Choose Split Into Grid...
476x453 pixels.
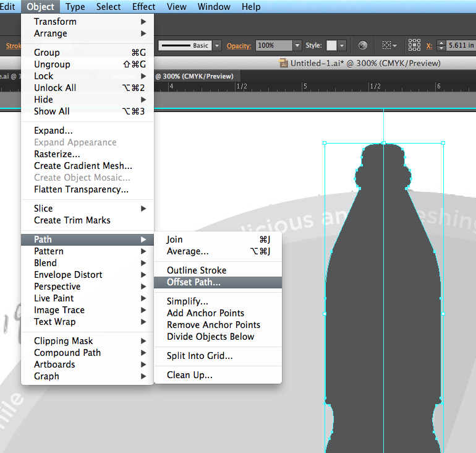218,356
